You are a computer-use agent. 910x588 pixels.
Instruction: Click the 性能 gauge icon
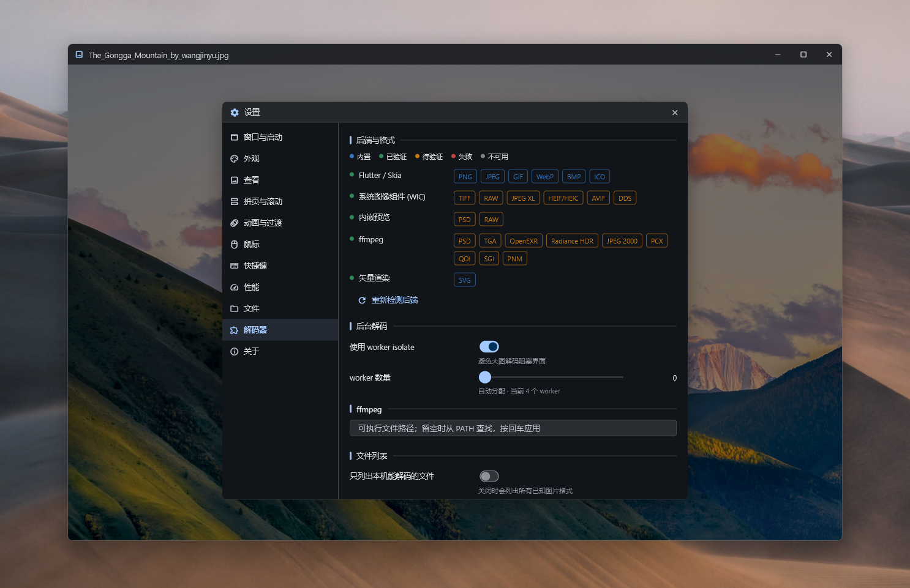click(234, 287)
